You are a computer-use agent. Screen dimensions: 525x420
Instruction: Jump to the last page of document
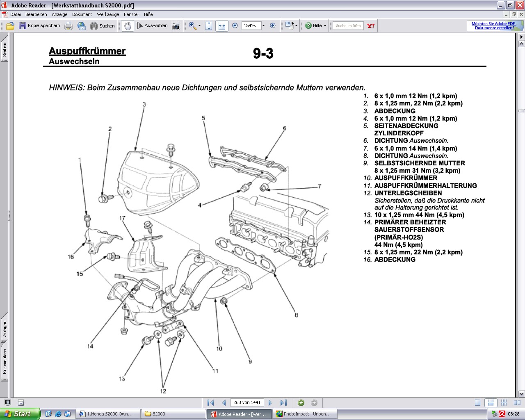click(283, 403)
